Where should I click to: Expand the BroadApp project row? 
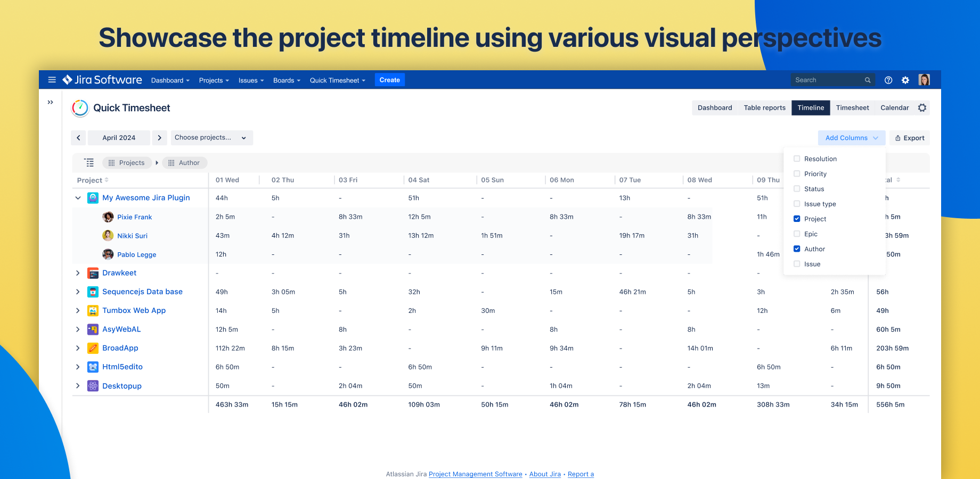[78, 348]
